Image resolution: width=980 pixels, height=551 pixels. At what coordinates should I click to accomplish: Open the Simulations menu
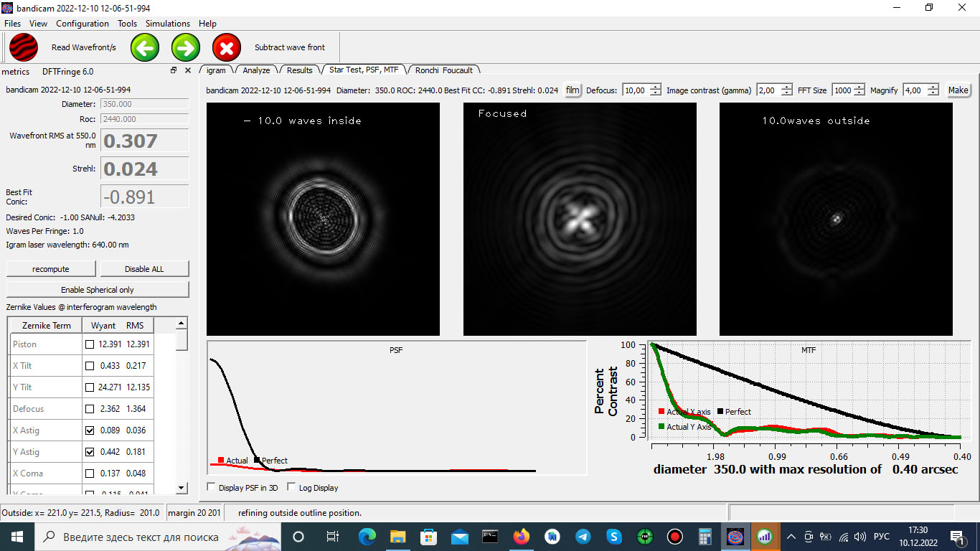(168, 24)
